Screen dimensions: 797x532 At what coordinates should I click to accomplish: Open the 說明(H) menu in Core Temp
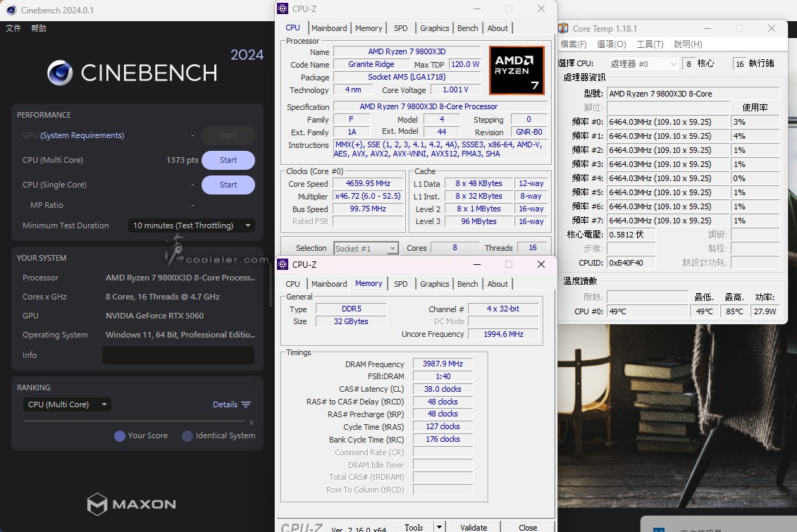688,44
